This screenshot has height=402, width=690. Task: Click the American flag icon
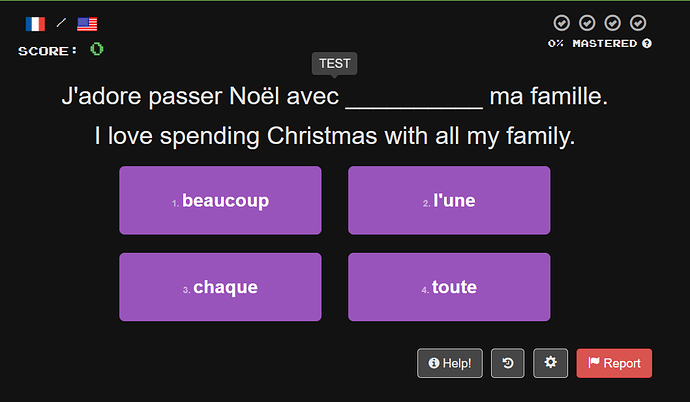[x=87, y=24]
